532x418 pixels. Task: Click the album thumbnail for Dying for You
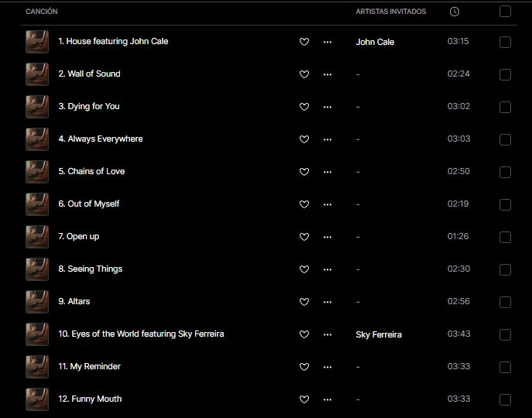point(36,107)
